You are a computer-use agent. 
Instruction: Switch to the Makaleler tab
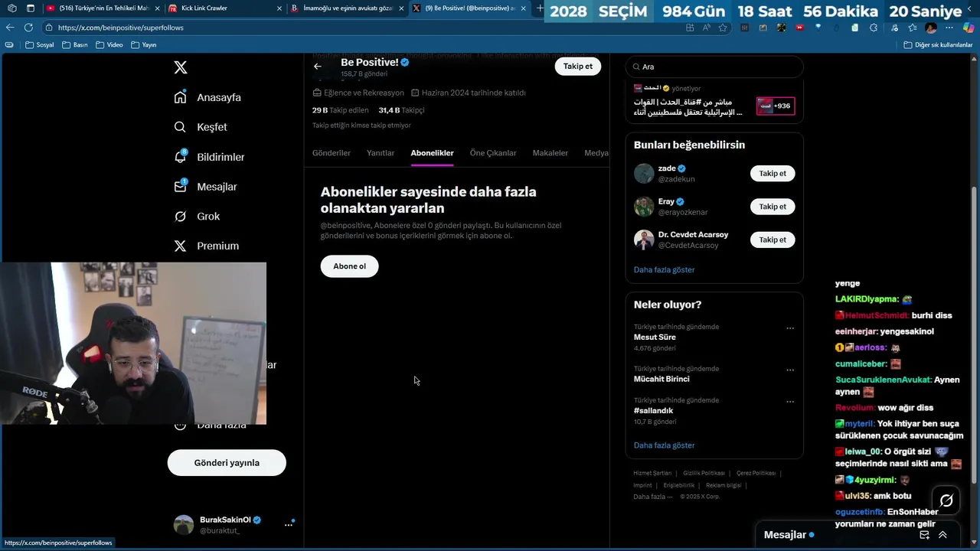coord(550,153)
